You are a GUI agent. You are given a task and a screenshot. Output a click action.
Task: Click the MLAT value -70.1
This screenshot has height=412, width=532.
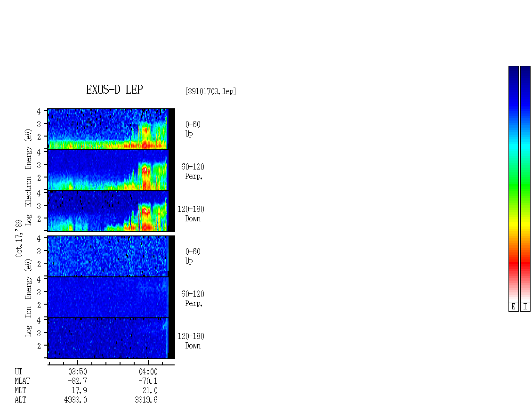coord(148,381)
